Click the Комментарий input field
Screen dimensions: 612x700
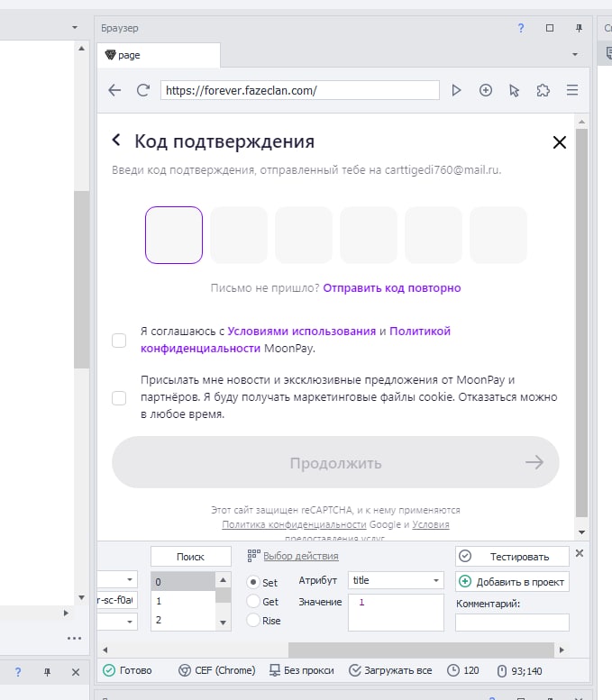[x=512, y=623]
